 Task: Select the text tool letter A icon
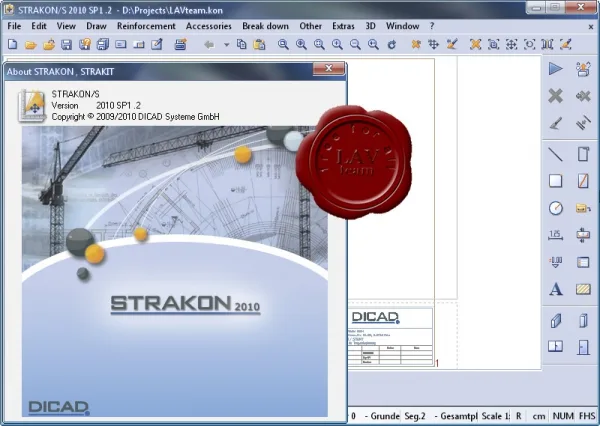tap(556, 289)
